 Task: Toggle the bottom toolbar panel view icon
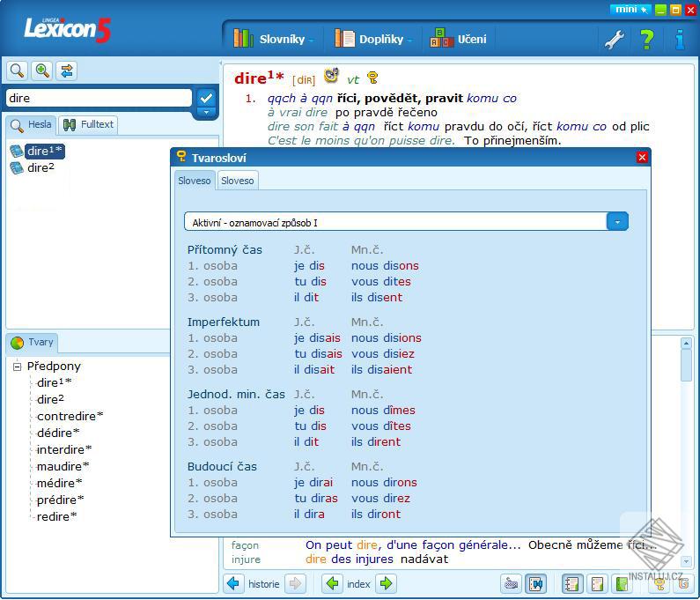535,583
